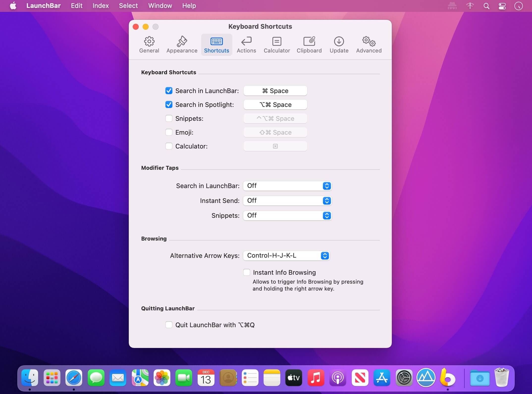532x394 pixels.
Task: Open the Actions preferences tab
Action: 246,45
